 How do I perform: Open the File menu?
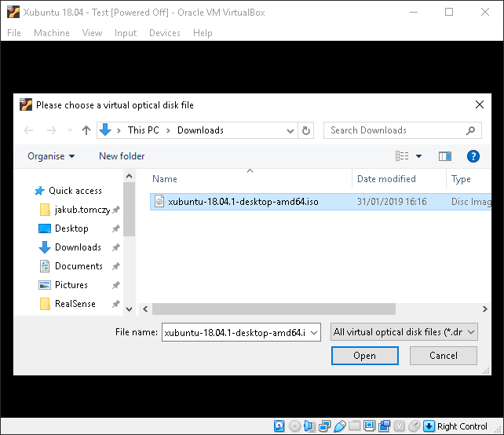pyautogui.click(x=14, y=33)
